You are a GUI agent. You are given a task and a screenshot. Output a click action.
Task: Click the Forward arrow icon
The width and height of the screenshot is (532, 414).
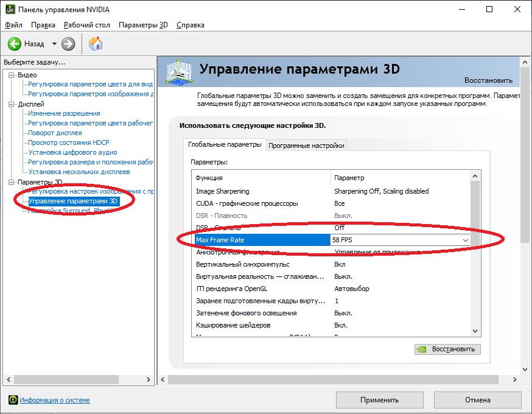click(x=68, y=44)
